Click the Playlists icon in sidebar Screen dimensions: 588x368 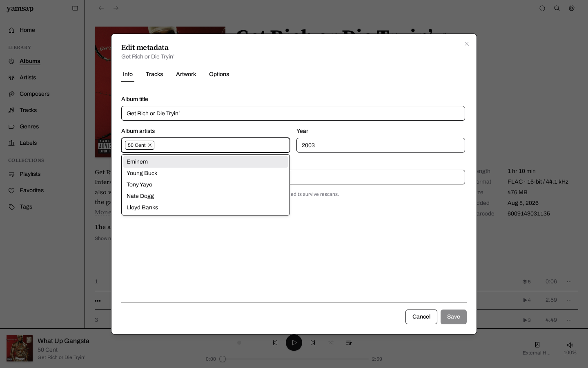coord(11,174)
